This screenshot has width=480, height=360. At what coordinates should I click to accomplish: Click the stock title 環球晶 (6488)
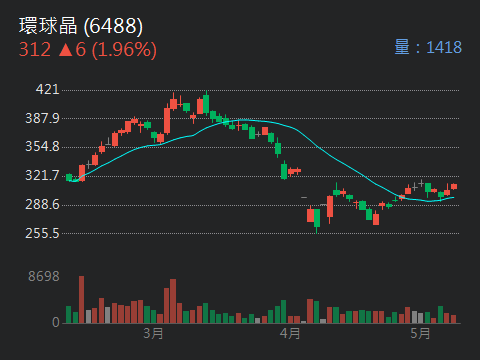(81, 26)
